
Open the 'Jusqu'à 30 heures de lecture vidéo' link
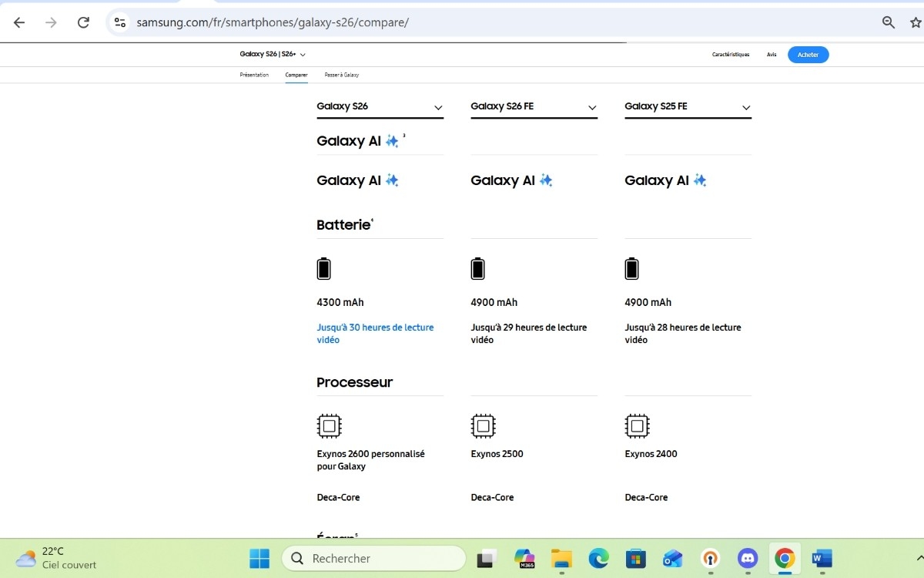click(375, 334)
